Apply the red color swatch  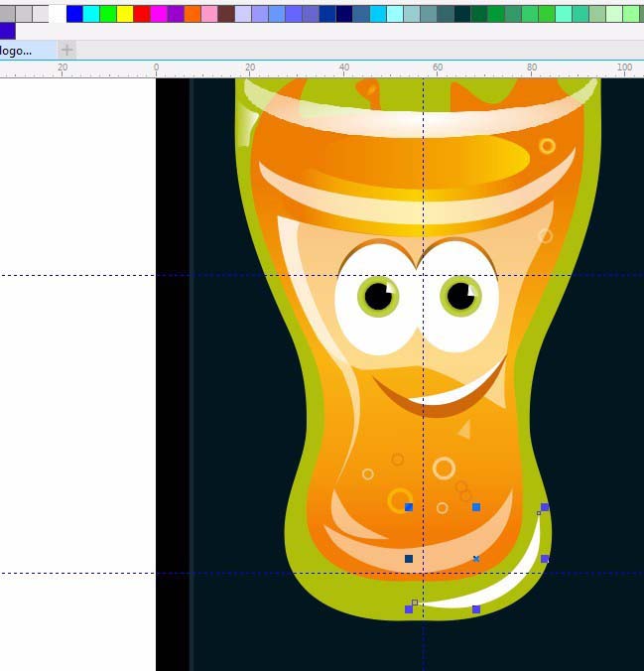[x=142, y=14]
